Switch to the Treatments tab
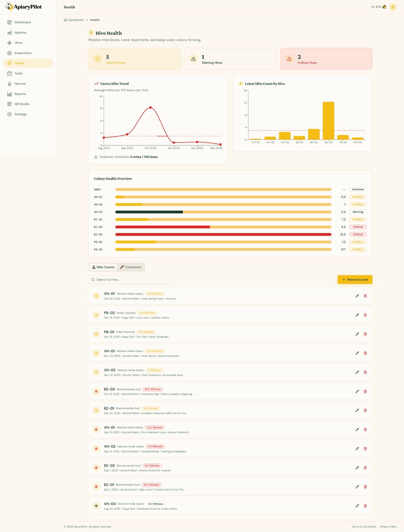The height and width of the screenshot is (532, 404). click(x=131, y=267)
